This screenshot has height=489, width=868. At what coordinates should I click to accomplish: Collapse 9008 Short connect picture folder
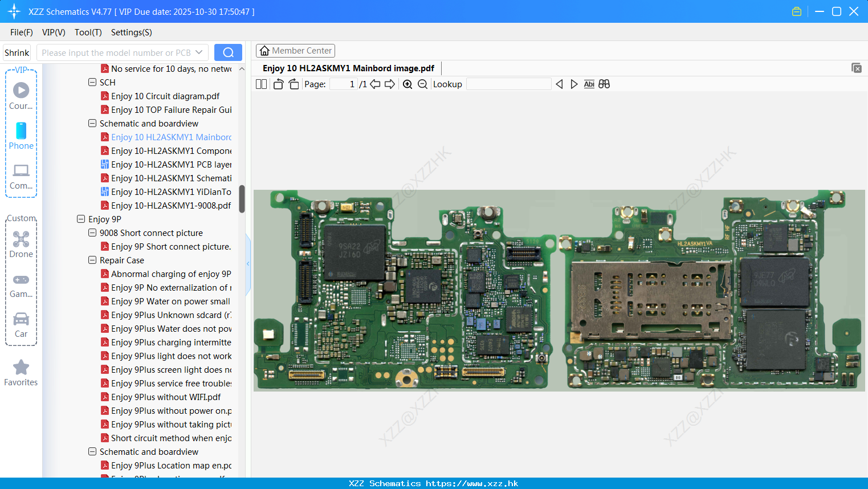click(x=92, y=233)
